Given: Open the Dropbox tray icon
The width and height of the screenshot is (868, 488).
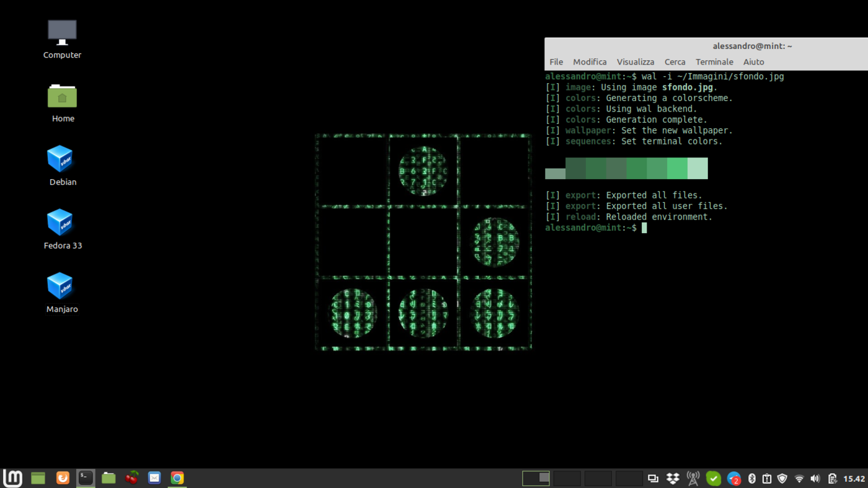Looking at the screenshot, I should click(x=672, y=478).
